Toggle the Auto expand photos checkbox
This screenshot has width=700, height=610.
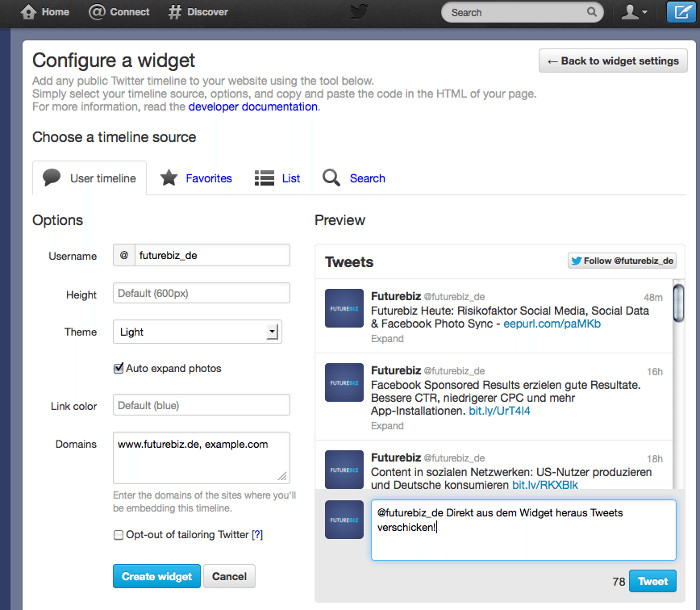click(x=119, y=369)
